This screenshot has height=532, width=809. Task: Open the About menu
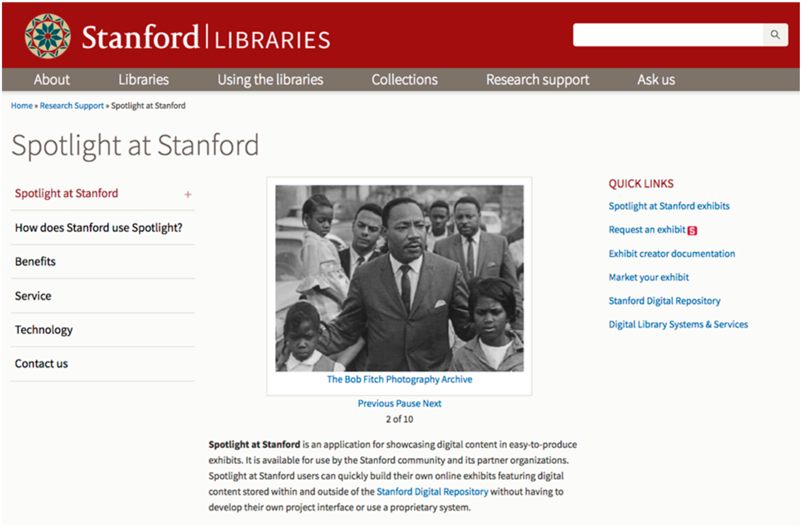52,80
